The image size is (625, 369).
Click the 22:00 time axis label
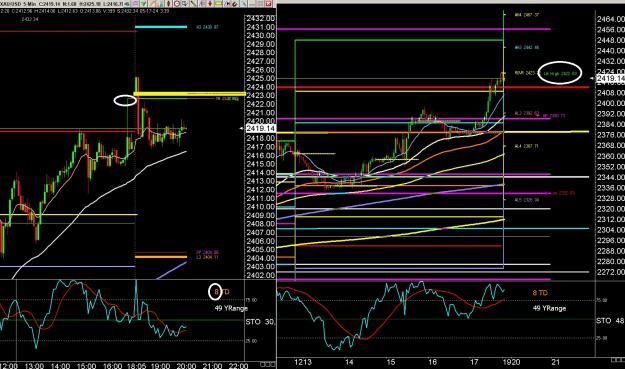point(238,365)
